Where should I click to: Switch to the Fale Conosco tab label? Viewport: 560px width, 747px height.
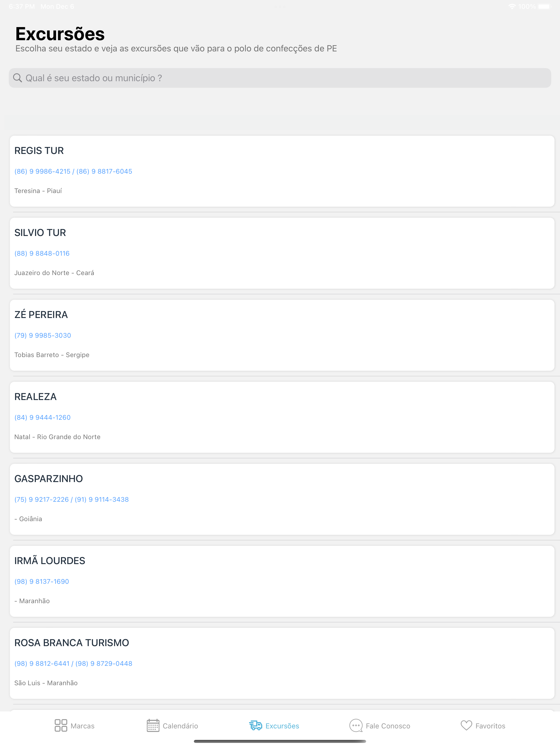(388, 726)
